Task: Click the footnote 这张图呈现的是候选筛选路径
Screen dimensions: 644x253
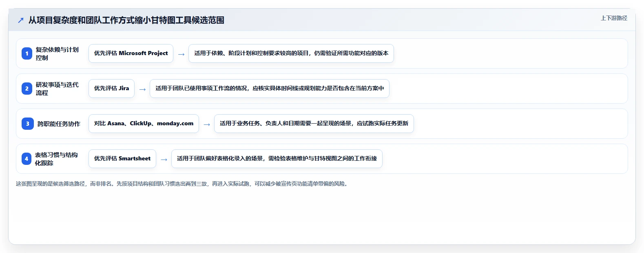Action: 182,184
